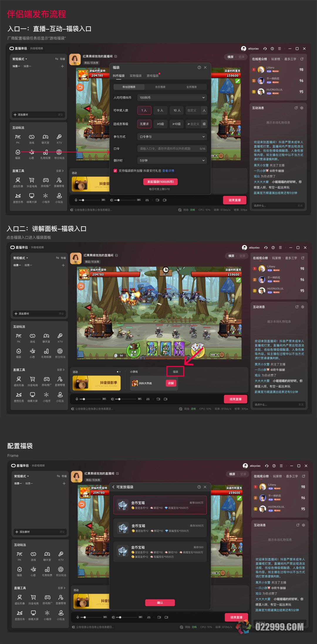317x644 pixels.
Task: Select 1人 winner count option
Action: click(x=144, y=110)
